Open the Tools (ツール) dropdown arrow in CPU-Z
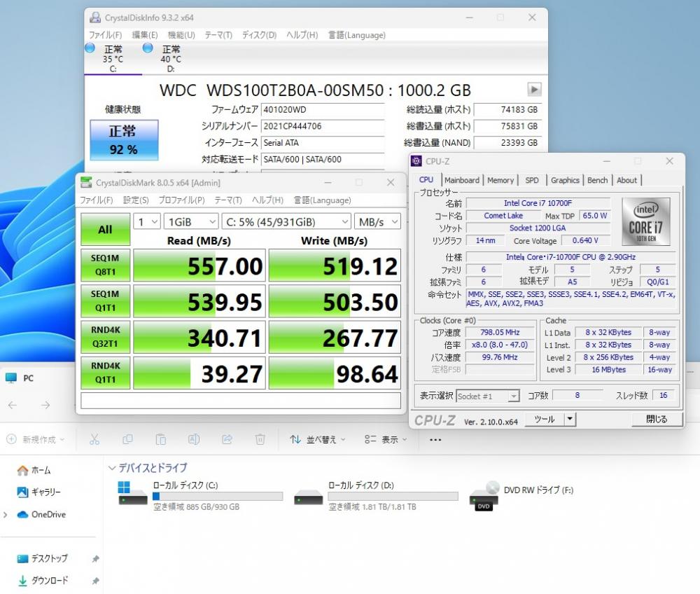700x594 pixels. [x=569, y=419]
